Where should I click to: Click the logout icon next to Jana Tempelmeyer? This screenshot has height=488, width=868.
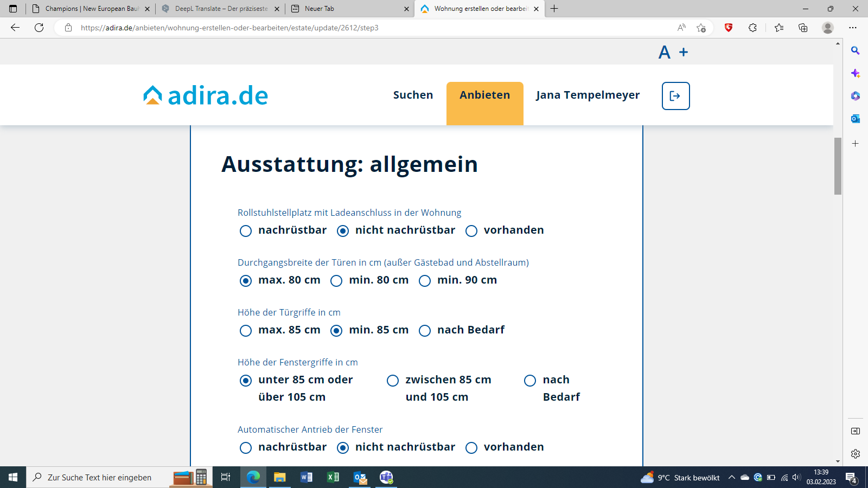675,96
